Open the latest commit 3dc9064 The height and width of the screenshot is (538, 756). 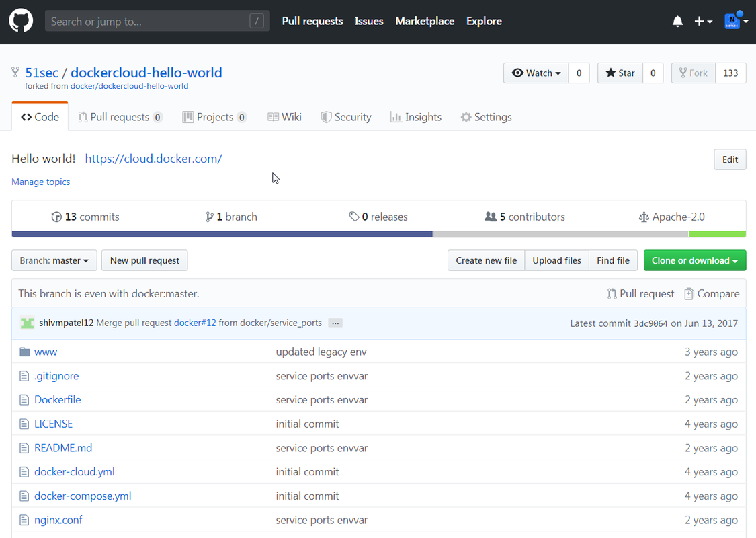650,323
